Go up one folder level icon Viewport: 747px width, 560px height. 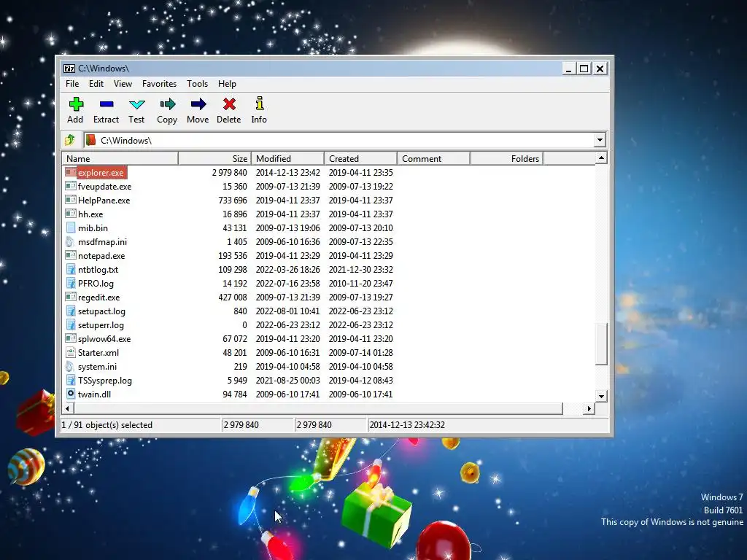70,140
